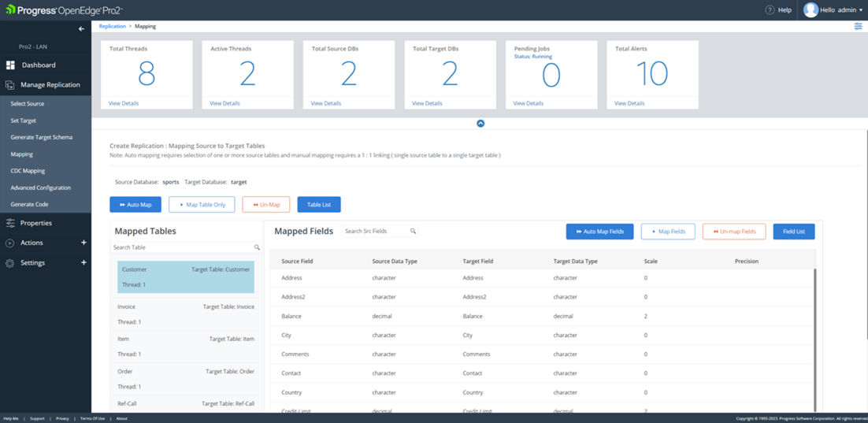Click the Manage Replication icon
868x423 pixels.
point(10,85)
